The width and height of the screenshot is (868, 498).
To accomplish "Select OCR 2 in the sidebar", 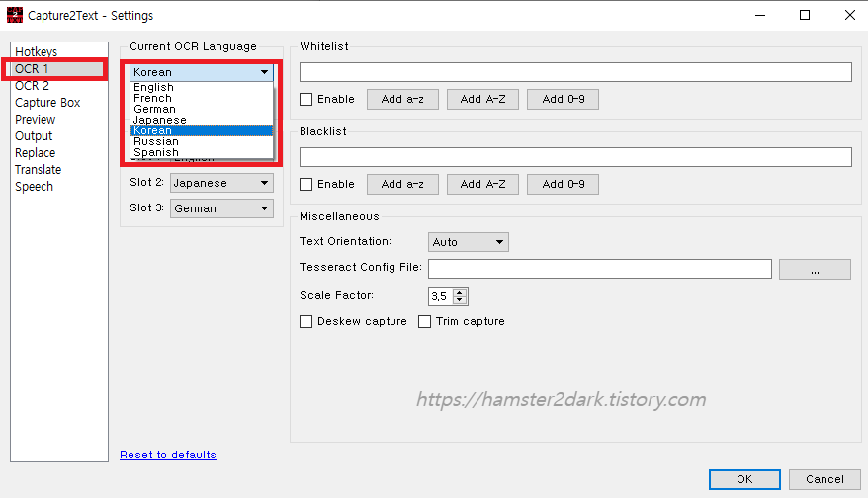I will click(x=32, y=86).
